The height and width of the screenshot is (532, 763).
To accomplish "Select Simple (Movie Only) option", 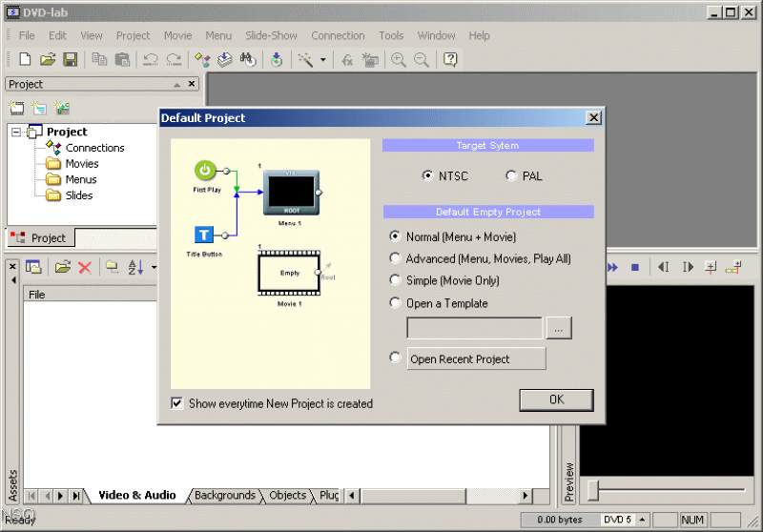I will (395, 279).
